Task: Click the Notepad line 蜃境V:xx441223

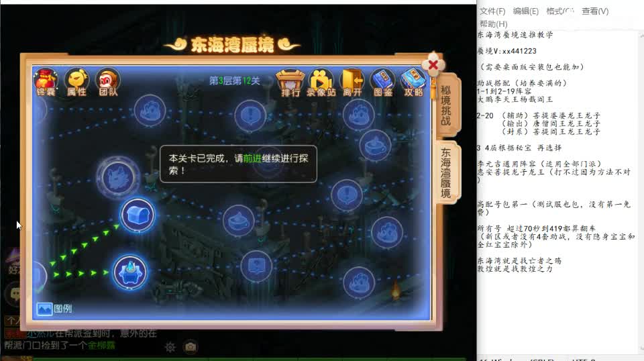Action: 507,51
